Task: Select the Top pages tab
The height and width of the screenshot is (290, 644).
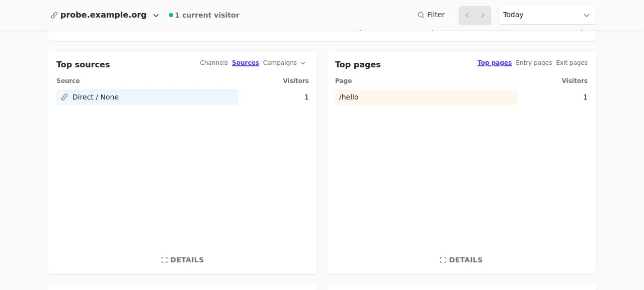Action: [x=495, y=63]
